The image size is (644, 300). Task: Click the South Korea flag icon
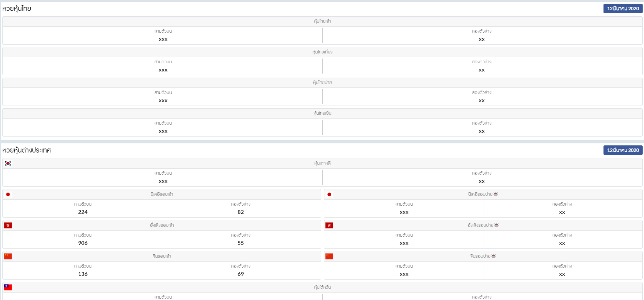point(8,163)
